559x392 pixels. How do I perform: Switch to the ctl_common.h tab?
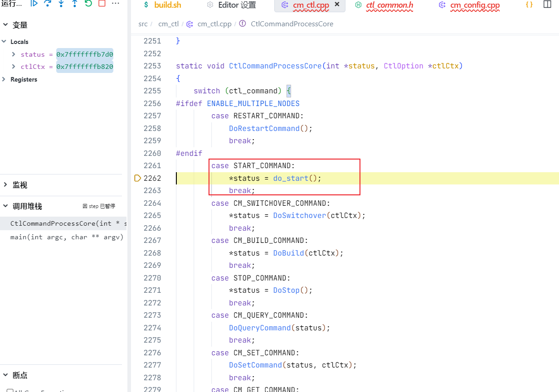389,5
